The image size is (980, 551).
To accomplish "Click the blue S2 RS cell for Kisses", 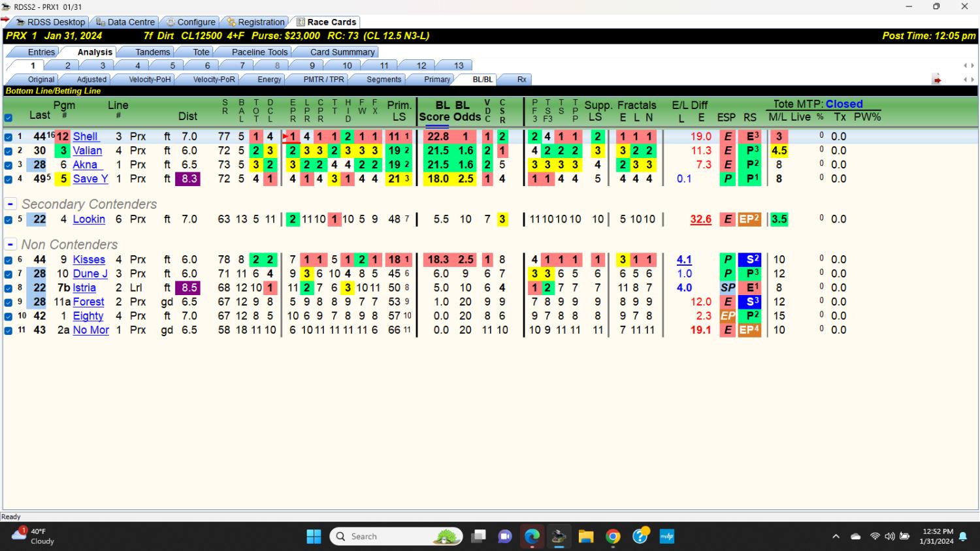I will [750, 260].
